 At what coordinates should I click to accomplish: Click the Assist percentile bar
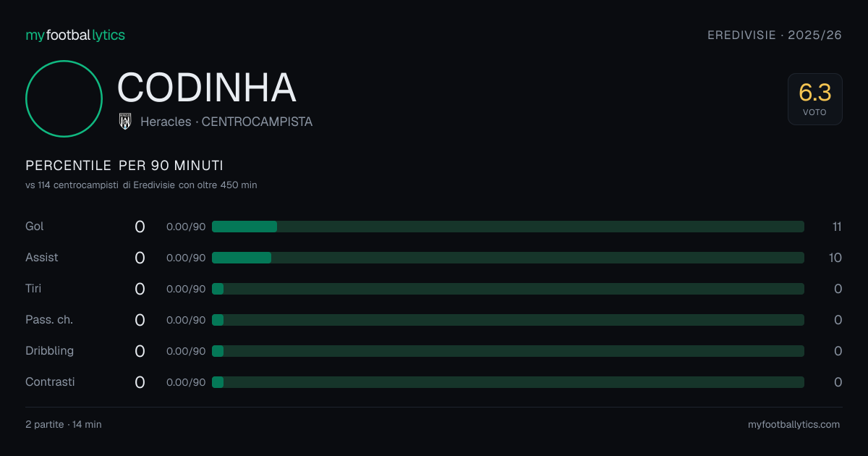point(508,258)
